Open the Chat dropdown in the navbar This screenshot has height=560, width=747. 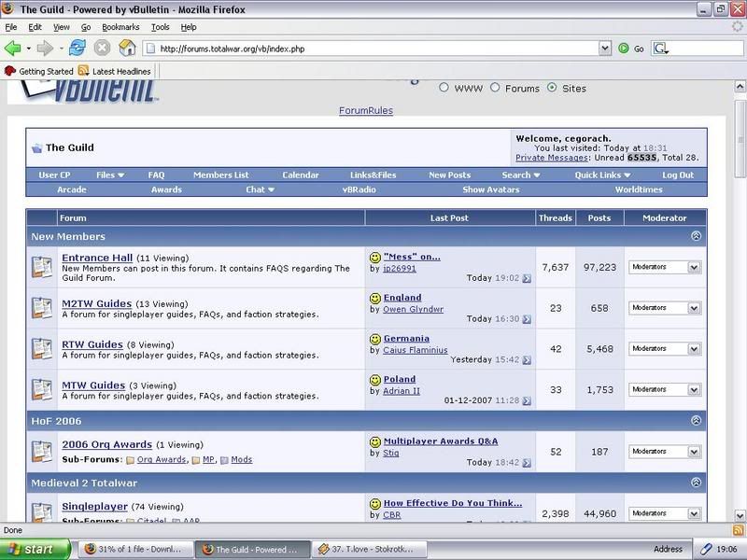261,189
